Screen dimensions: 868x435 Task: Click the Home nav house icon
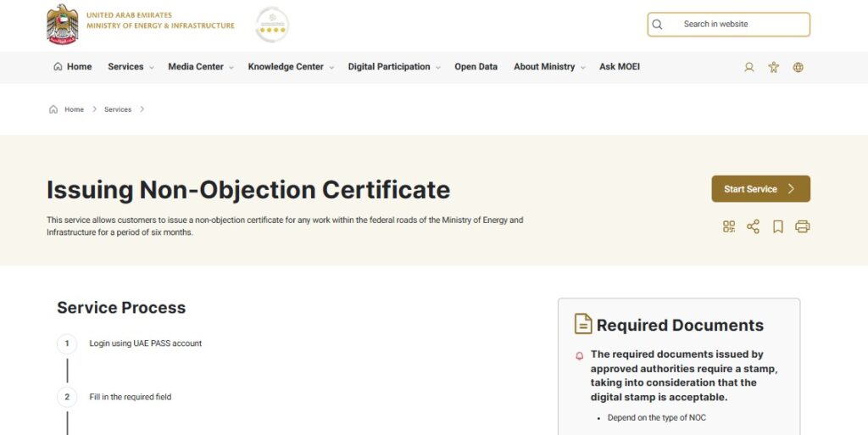pos(58,66)
